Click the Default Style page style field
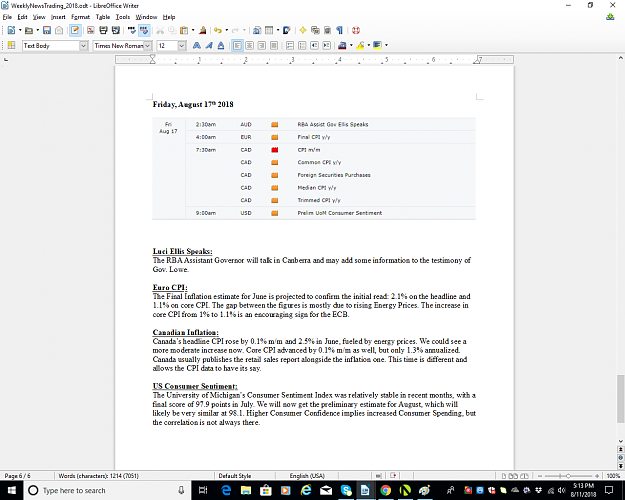 point(235,476)
